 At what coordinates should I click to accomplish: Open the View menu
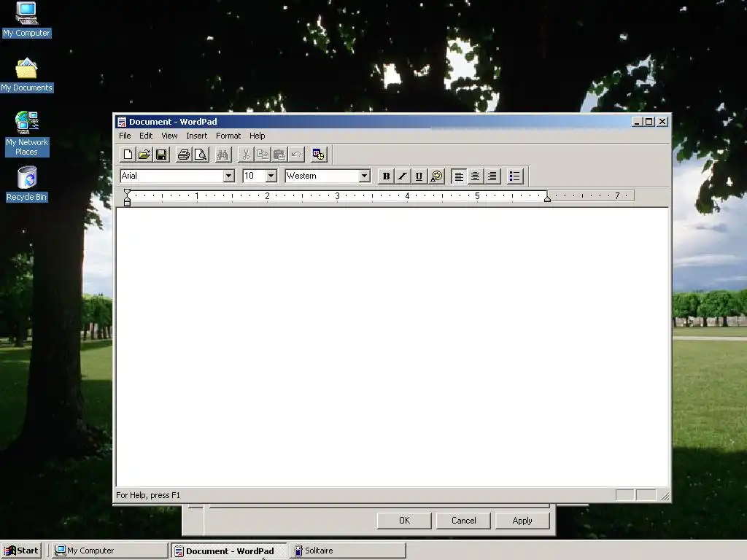(169, 136)
